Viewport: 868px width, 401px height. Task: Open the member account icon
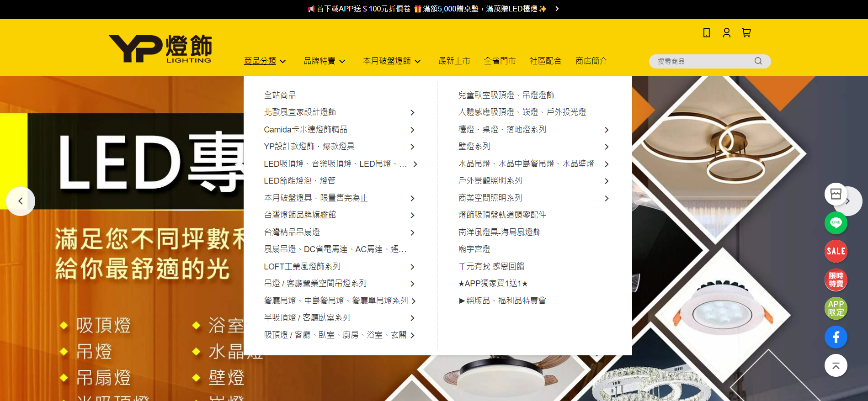(x=727, y=33)
